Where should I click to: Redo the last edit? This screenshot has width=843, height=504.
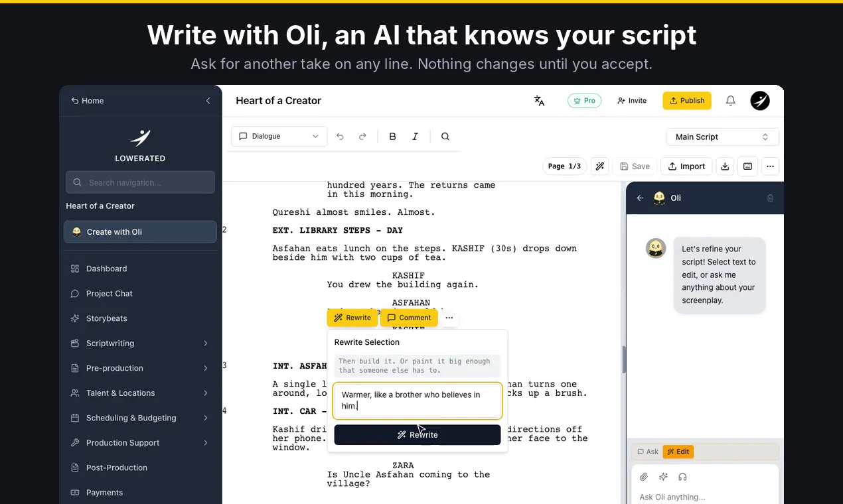(362, 137)
